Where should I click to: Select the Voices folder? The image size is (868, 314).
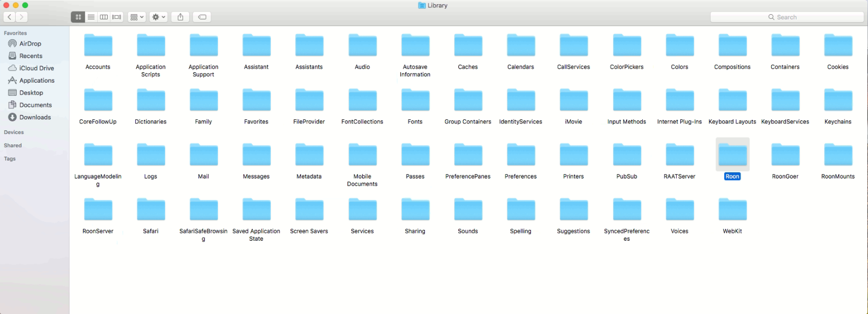click(680, 209)
